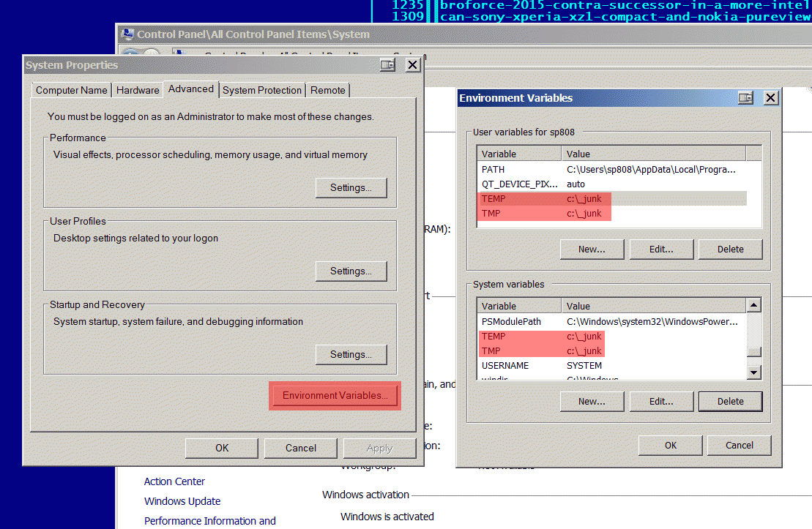Click the Control Panel System window title icon
The width and height of the screenshot is (812, 529).
tap(127, 34)
